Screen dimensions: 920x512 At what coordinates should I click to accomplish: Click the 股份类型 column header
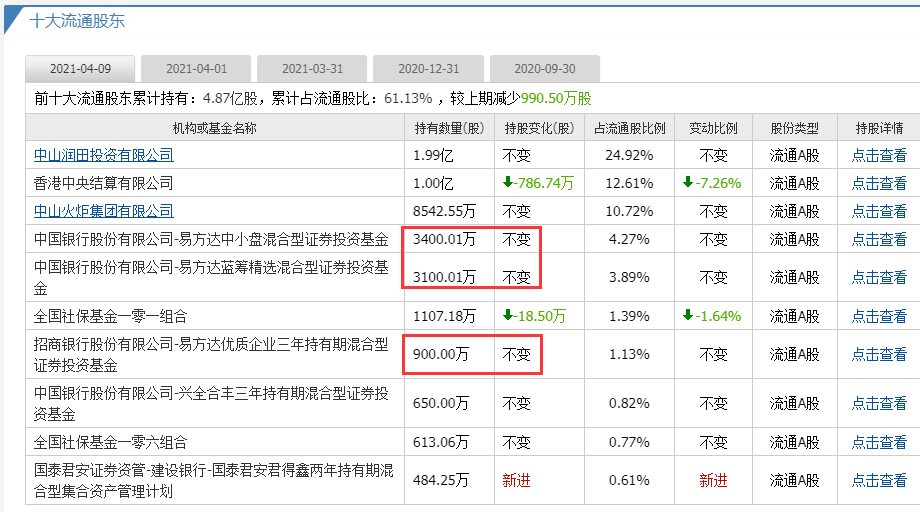tap(794, 128)
